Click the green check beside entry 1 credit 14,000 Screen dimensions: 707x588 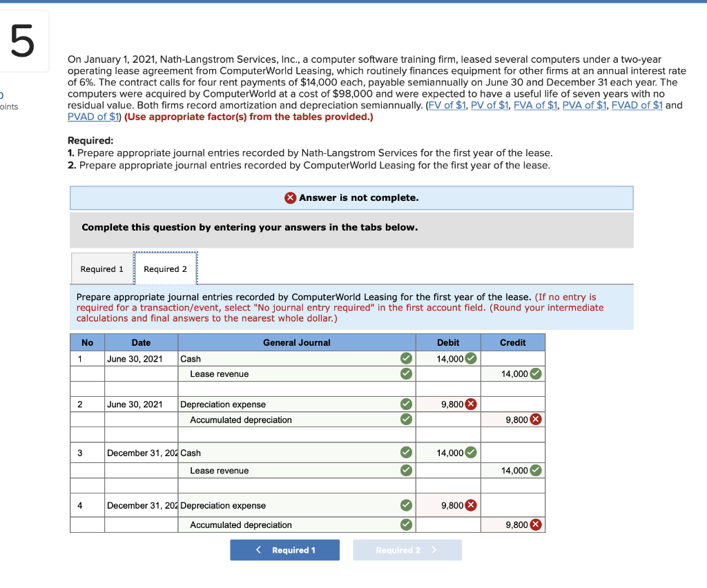point(536,374)
